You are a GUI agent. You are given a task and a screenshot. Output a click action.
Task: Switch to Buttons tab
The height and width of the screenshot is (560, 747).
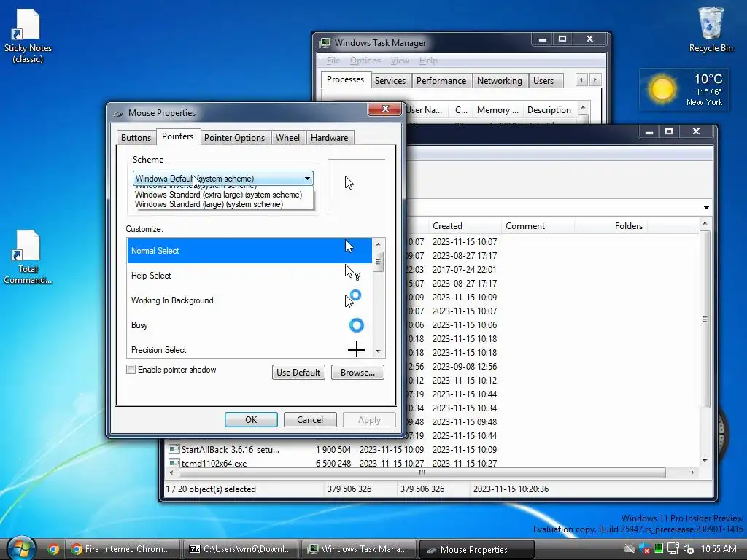click(x=136, y=138)
